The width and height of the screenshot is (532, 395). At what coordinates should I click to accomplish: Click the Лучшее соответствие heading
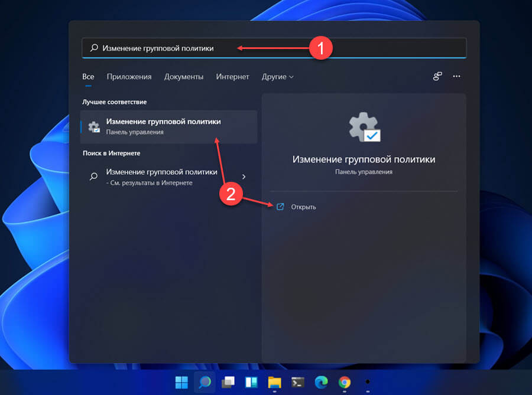[114, 102]
